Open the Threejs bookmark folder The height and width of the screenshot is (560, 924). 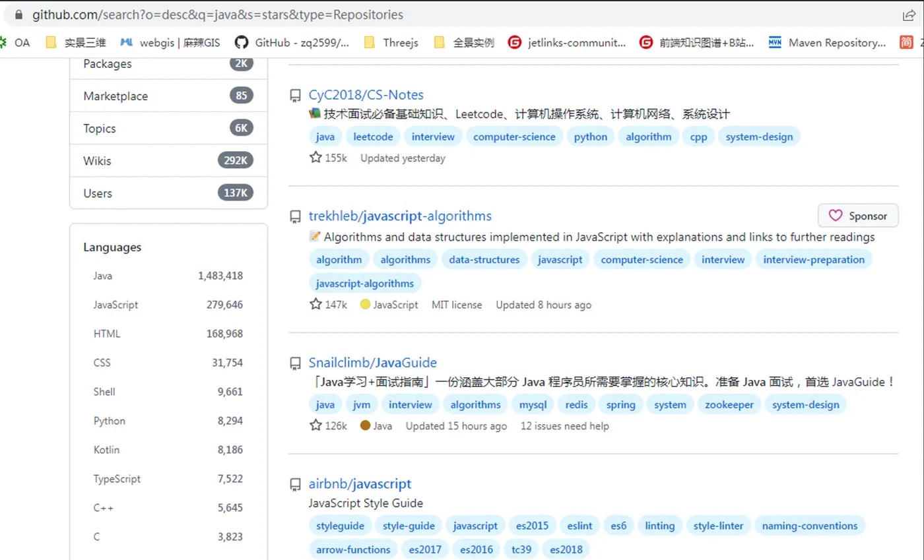(391, 43)
